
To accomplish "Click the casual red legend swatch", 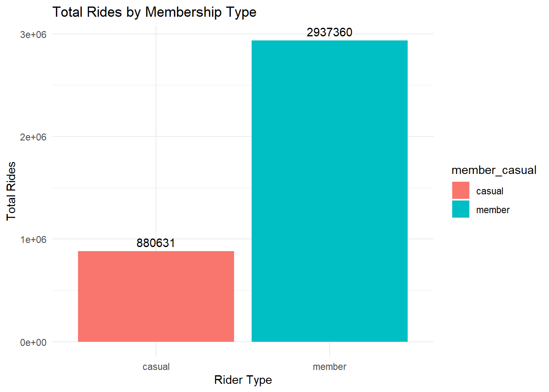I will (x=460, y=190).
